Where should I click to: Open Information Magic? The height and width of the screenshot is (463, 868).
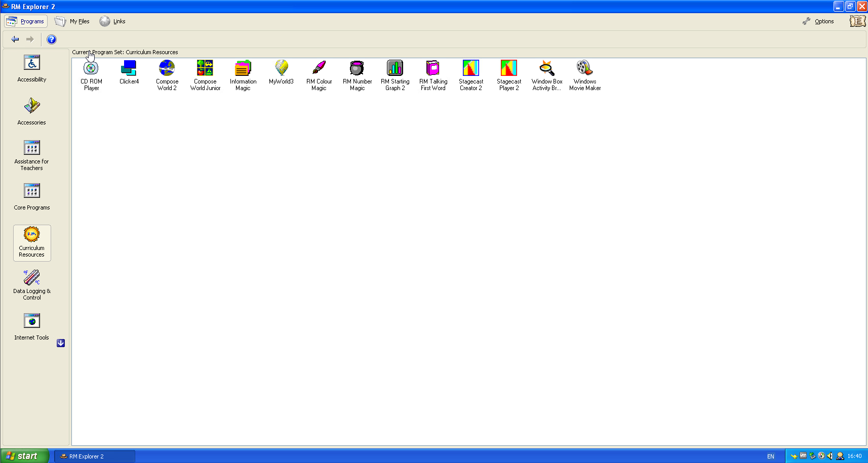pyautogui.click(x=243, y=75)
